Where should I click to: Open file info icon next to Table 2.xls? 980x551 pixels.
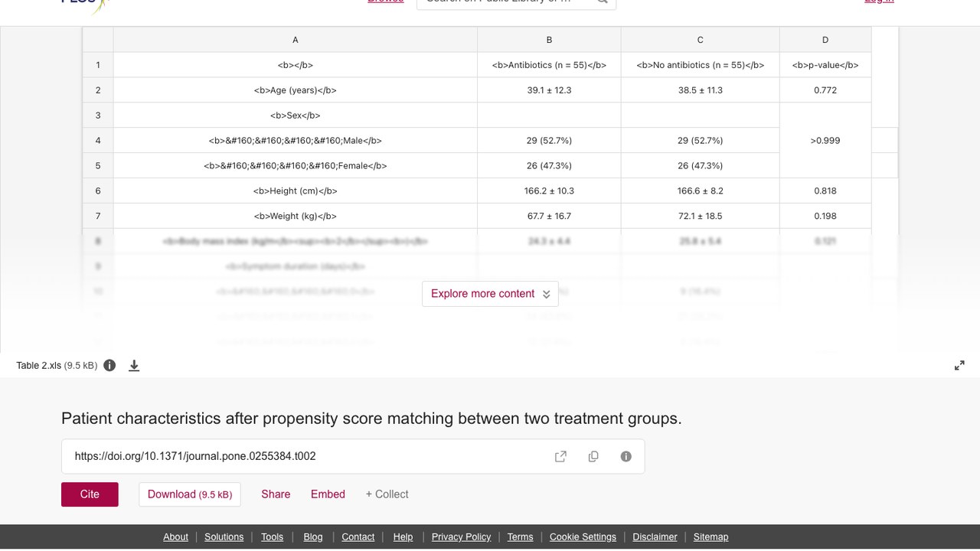pyautogui.click(x=109, y=366)
